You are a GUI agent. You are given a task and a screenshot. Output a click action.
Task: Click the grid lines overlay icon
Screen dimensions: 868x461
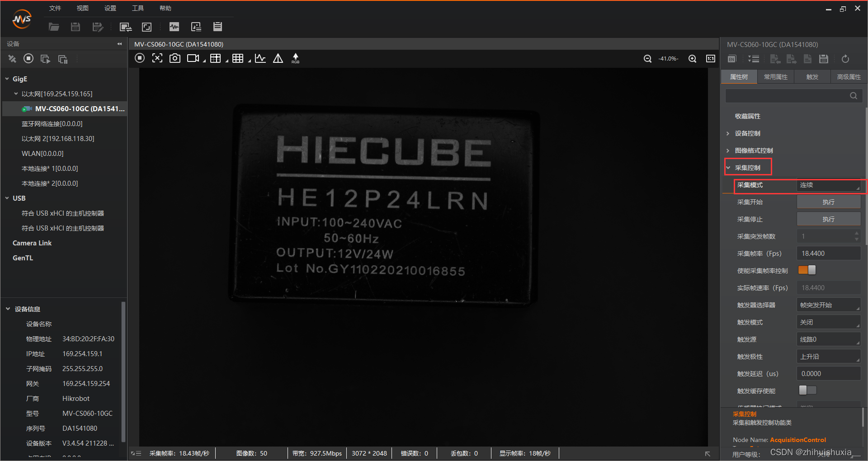click(x=238, y=58)
